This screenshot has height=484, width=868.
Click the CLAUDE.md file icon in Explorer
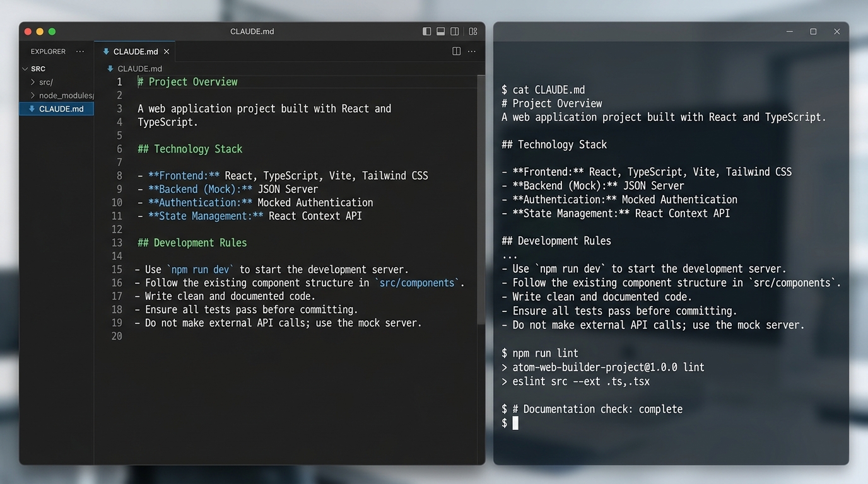pos(32,109)
